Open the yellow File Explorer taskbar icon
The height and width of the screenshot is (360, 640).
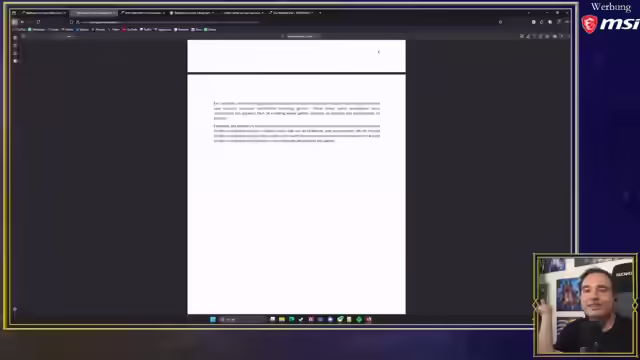[282, 319]
